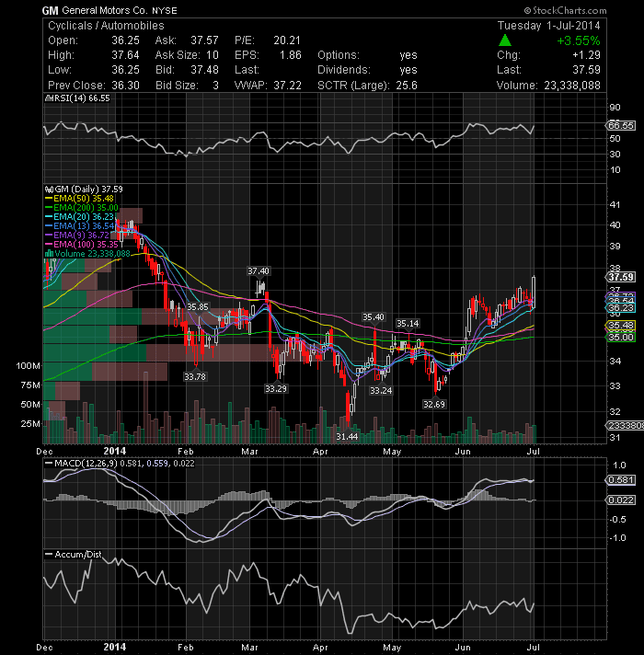Click the High 37.64 value
The width and height of the screenshot is (644, 655).
point(126,55)
